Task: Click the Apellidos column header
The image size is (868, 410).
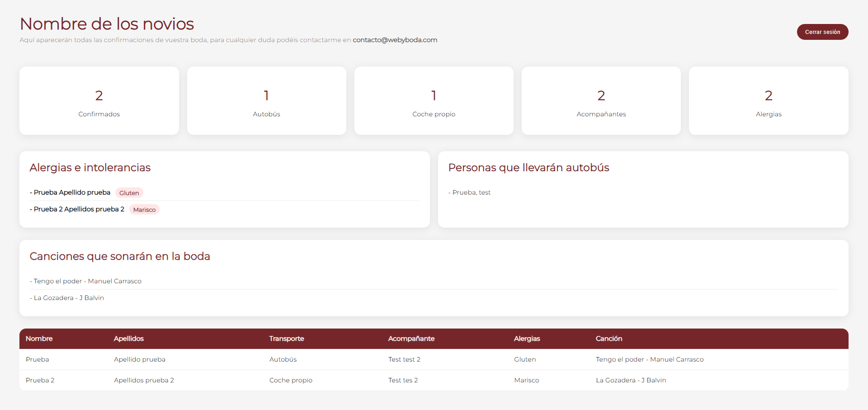Action: (x=129, y=338)
